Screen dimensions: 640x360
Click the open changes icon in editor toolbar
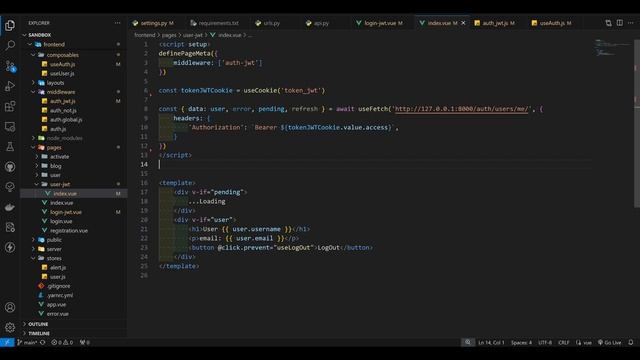pyautogui.click(x=608, y=23)
